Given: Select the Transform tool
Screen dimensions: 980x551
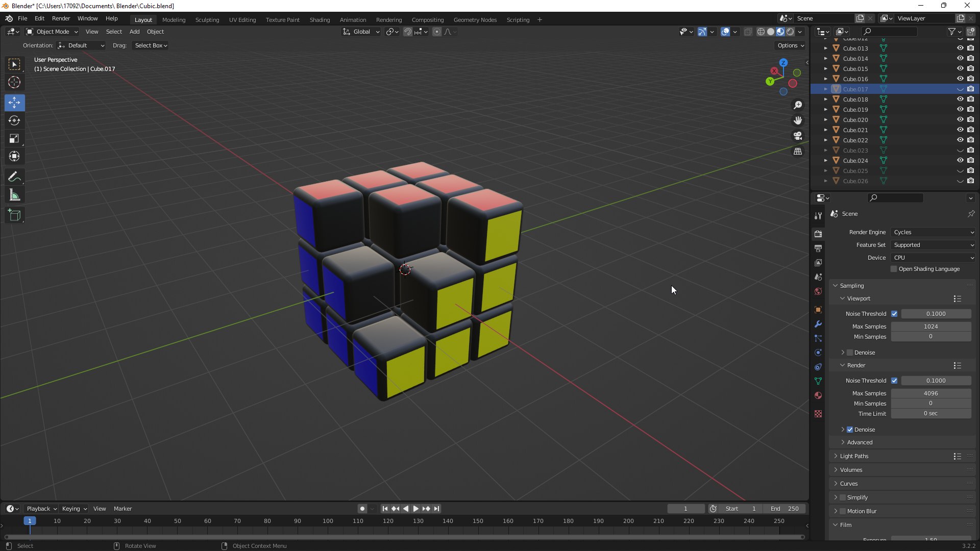Looking at the screenshot, I should 14,156.
